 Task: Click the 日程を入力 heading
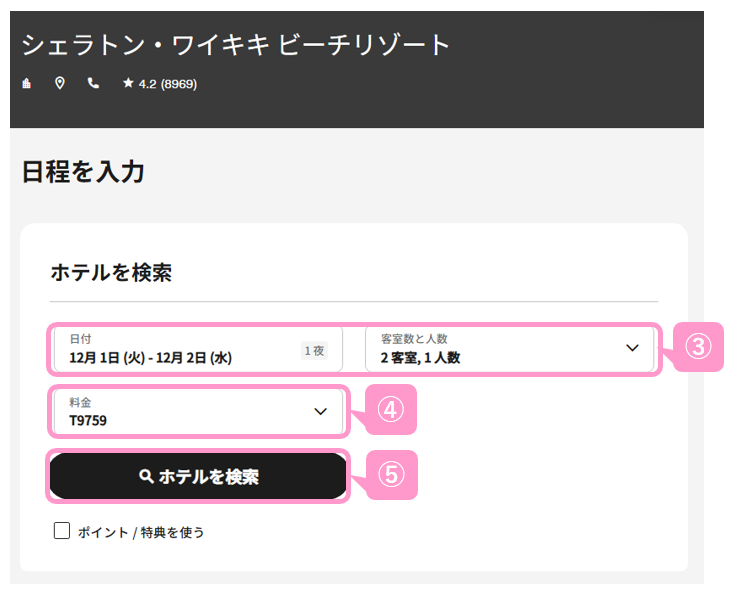coord(83,171)
